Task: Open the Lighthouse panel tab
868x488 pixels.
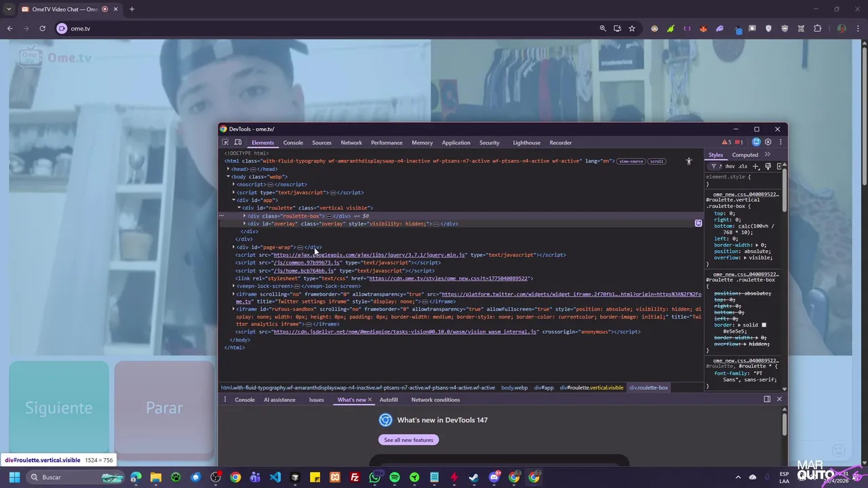Action: tap(526, 142)
